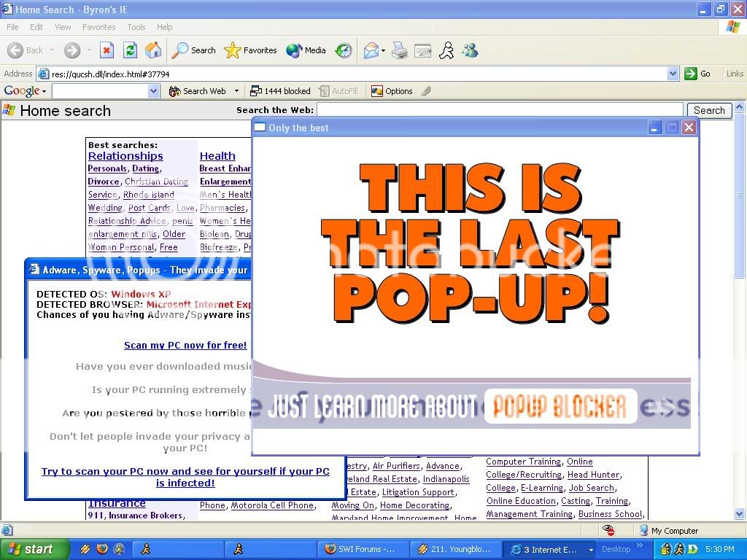The height and width of the screenshot is (560, 747).
Task: Open the Address bar dropdown list
Action: click(673, 74)
